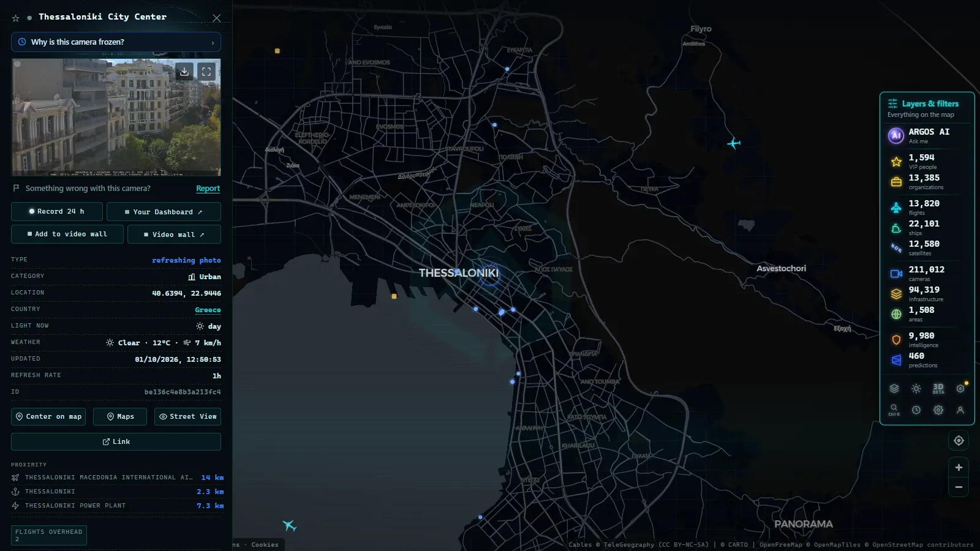
Task: Toggle the flights layer
Action: (x=927, y=208)
